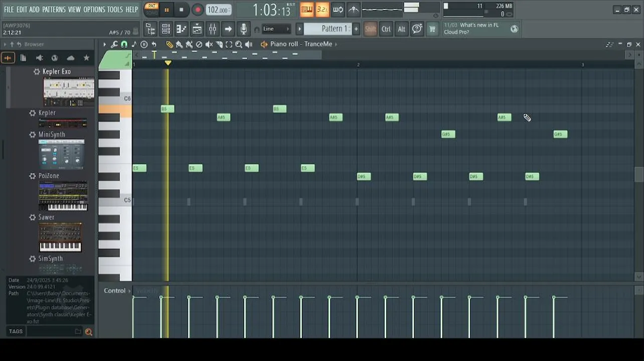Click the FL Cloud shop cart icon
Viewport: 644px width, 361px height.
coord(432,29)
